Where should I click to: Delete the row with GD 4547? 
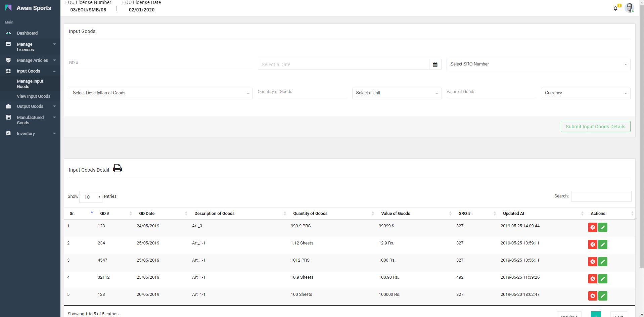click(593, 262)
